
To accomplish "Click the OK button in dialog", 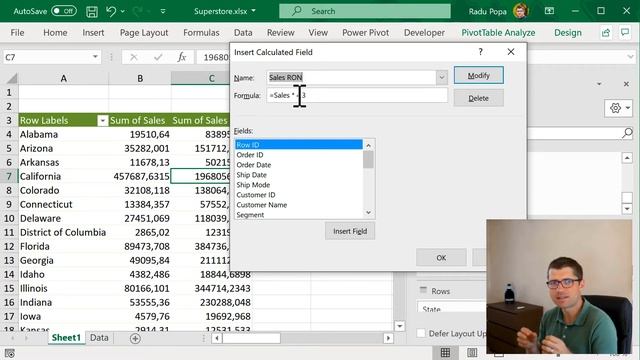I will pos(441,258).
